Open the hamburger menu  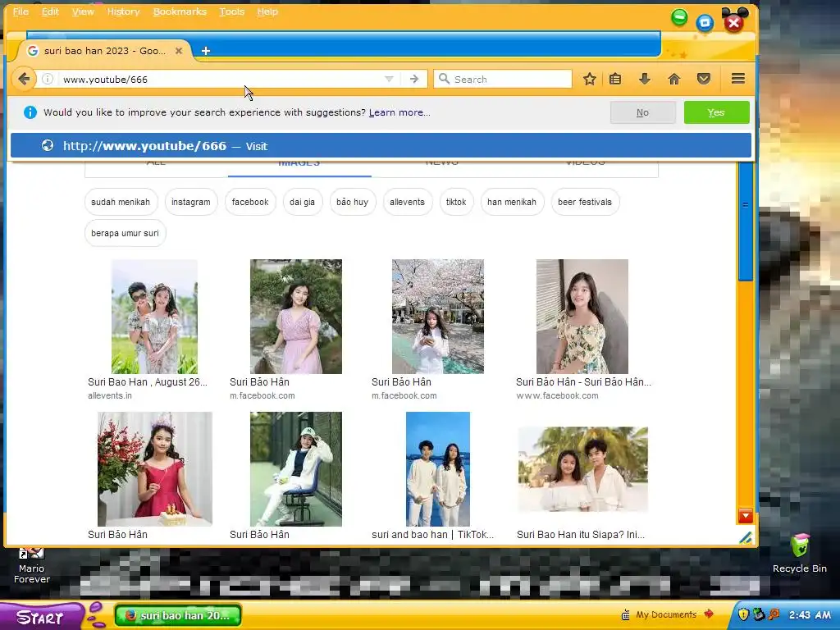tap(738, 79)
